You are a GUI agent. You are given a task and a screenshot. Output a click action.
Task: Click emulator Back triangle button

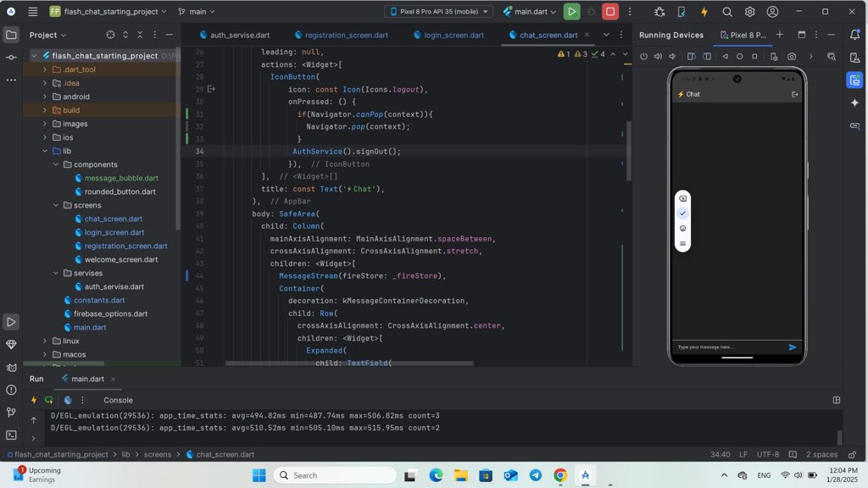726,57
